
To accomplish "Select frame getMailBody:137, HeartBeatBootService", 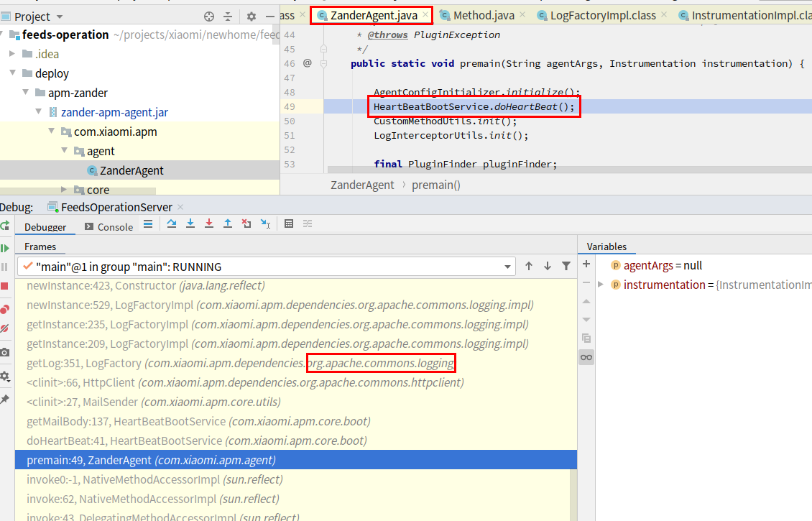I will pyautogui.click(x=295, y=421).
